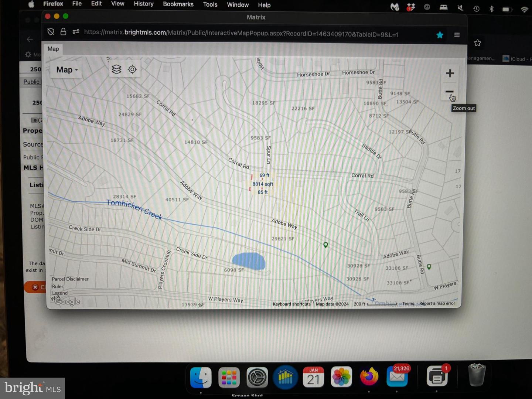Click the Dropbox menu bar icon
This screenshot has height=399, width=532.
click(x=410, y=7)
